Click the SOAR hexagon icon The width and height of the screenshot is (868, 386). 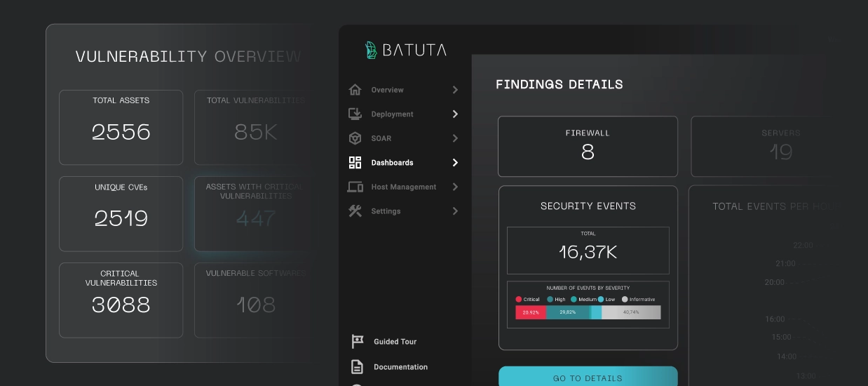coord(355,138)
